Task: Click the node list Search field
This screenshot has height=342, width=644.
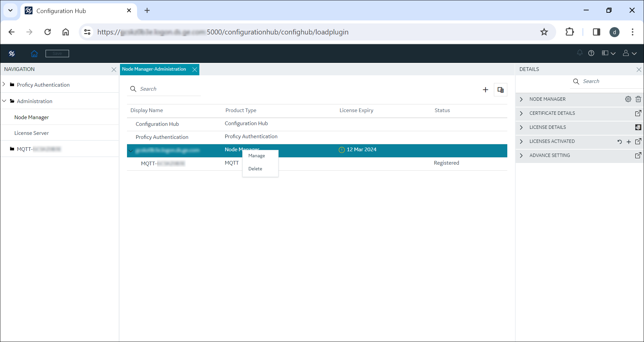Action: (164, 89)
